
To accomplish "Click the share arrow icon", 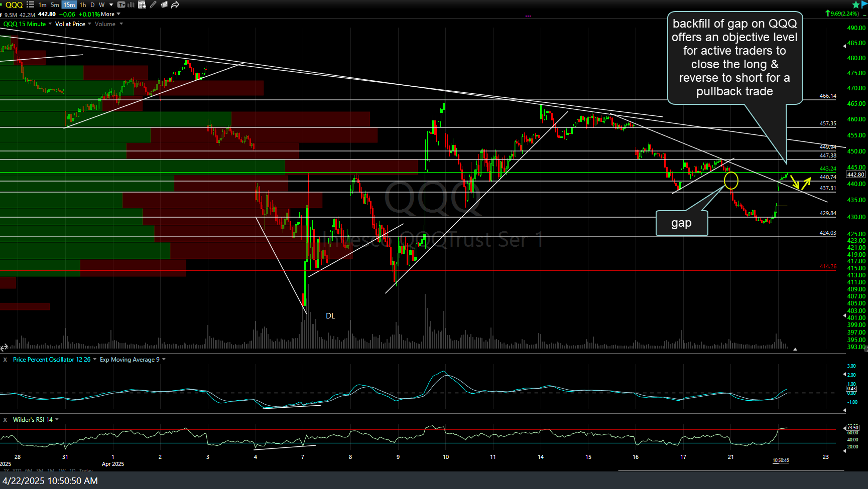I will (x=175, y=5).
